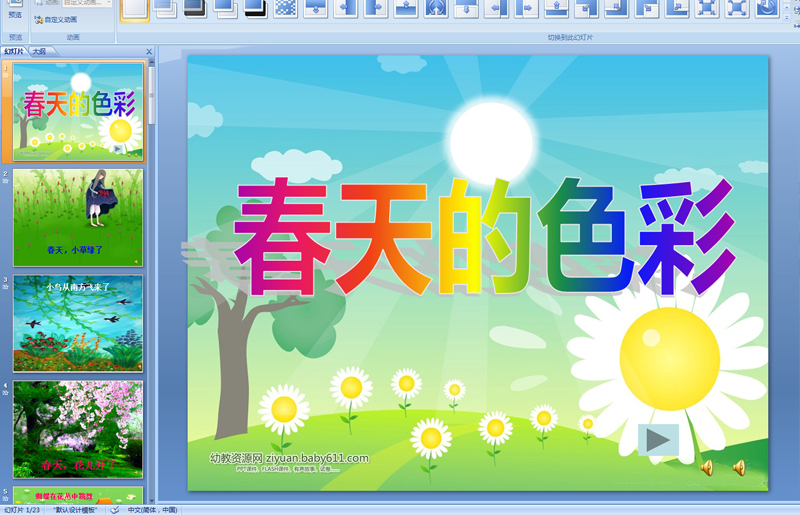800x515 pixels.
Task: Select the rainbow 春天的色彩 title WordArt
Action: tap(484, 237)
